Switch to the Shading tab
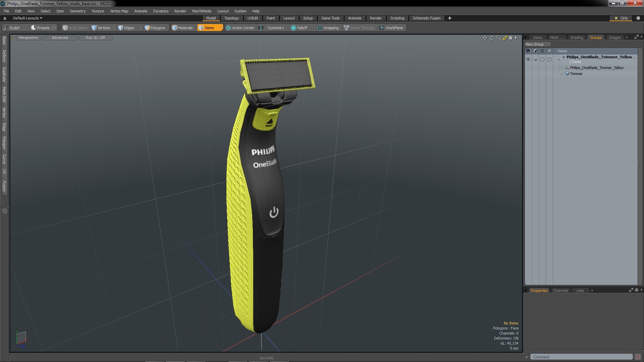The width and height of the screenshot is (644, 362). (x=576, y=38)
